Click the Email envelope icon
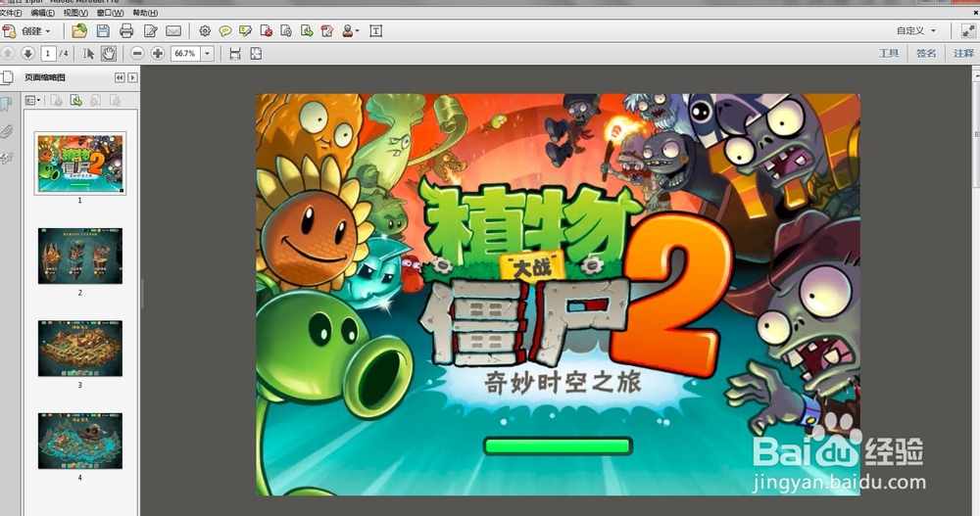Image resolution: width=980 pixels, height=516 pixels. (x=173, y=30)
